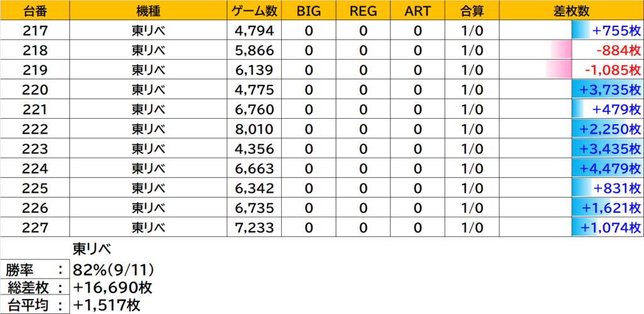Click the 合算 column header
The height and width of the screenshot is (314, 644).
pyautogui.click(x=471, y=11)
